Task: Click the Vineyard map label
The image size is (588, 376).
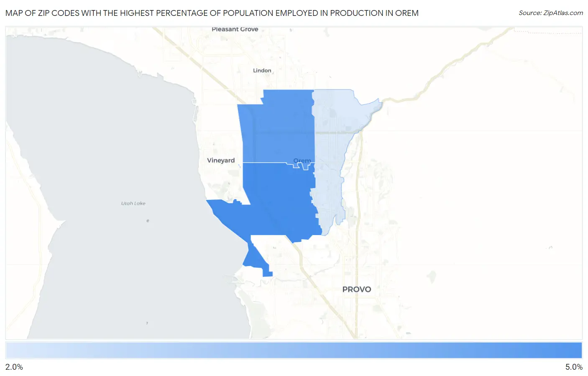Action: 221,160
